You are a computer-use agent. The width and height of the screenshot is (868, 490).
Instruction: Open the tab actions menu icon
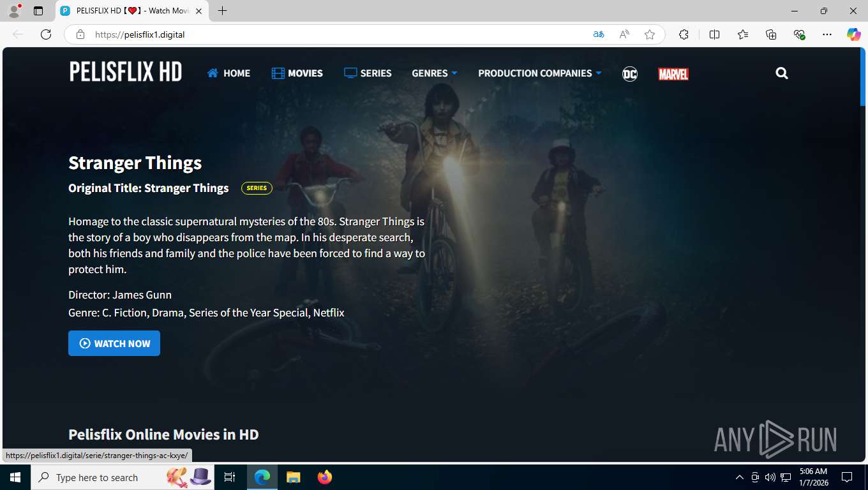38,11
